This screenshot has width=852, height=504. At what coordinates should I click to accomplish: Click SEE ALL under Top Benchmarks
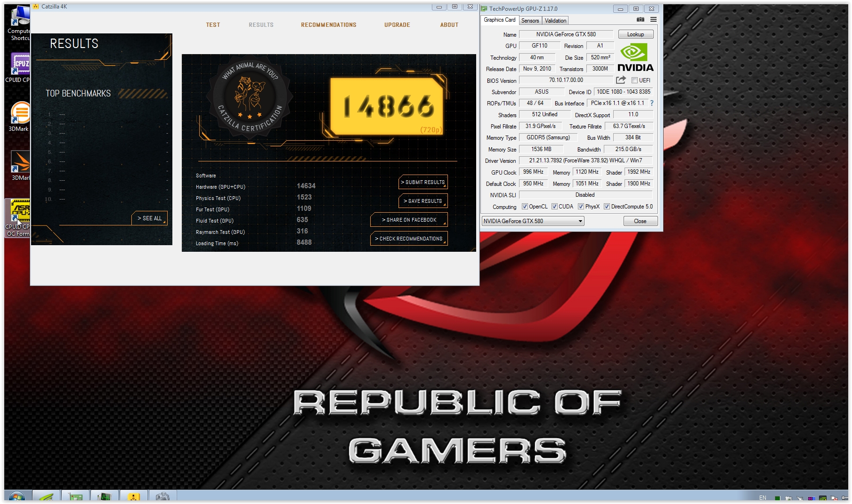coord(149,218)
